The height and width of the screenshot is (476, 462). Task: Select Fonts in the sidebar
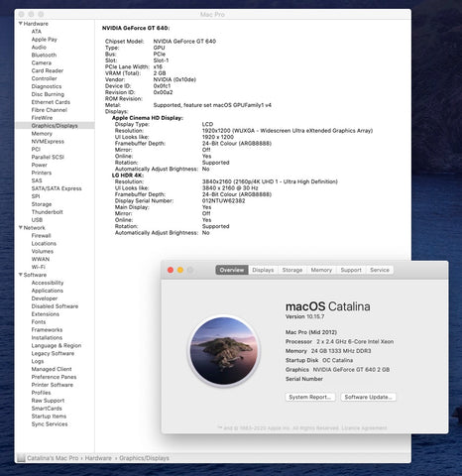click(39, 322)
